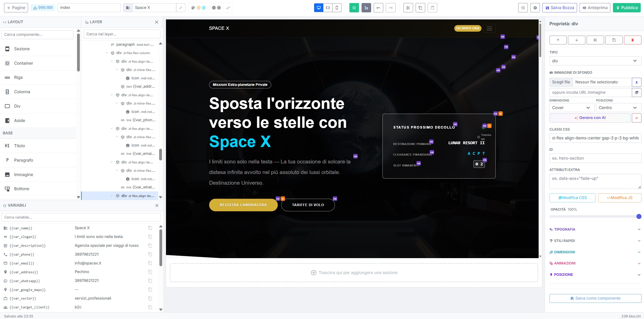
Task: Open the TIPO div dropdown
Action: coord(595,61)
